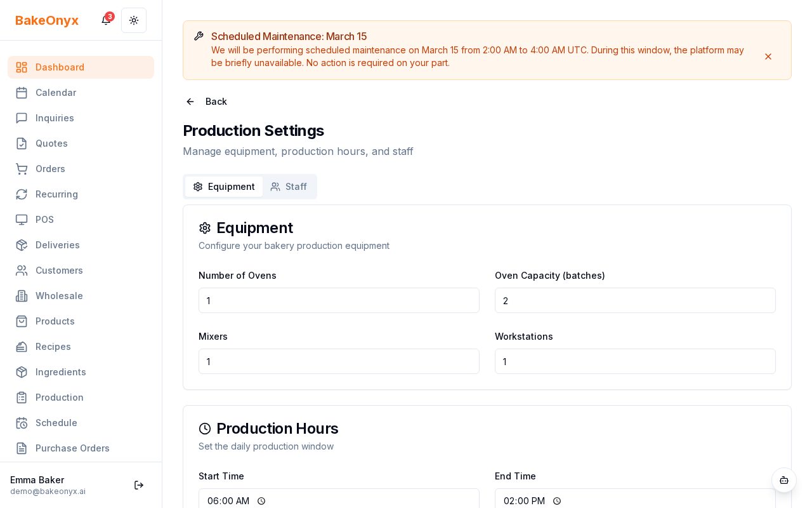Image resolution: width=812 pixels, height=508 pixels.
Task: Click the Back link above Production Settings
Action: [206, 102]
